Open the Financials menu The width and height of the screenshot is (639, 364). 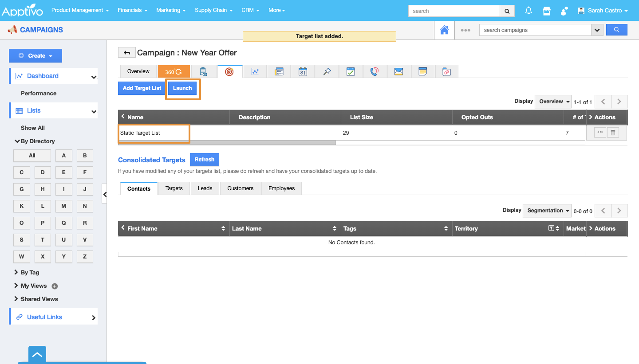click(x=133, y=10)
